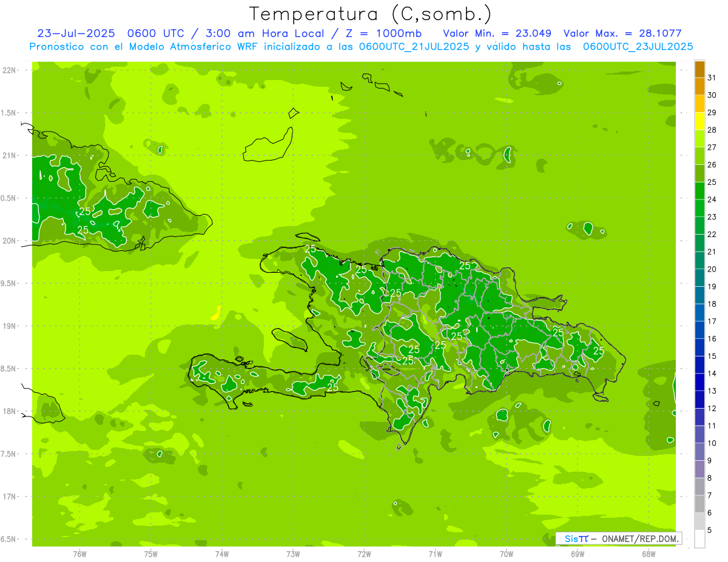Click the "73W" longitude label
The width and height of the screenshot is (728, 562).
(x=293, y=554)
